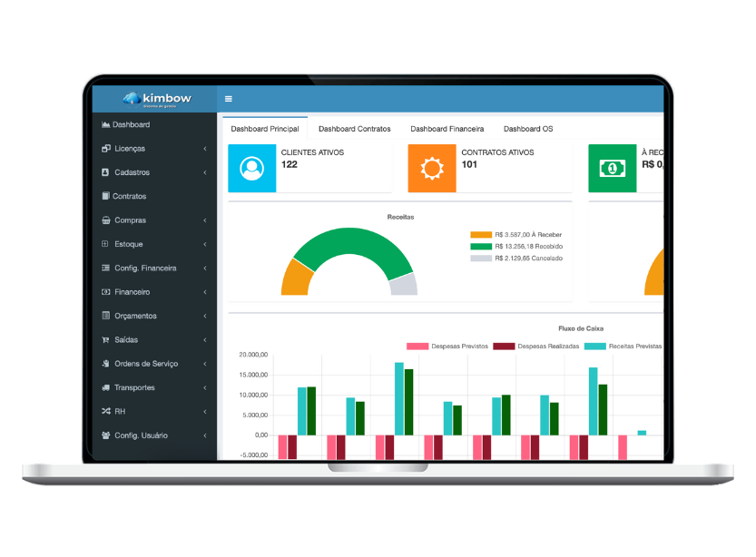Click the Dashboard chart icon in sidebar

click(105, 124)
